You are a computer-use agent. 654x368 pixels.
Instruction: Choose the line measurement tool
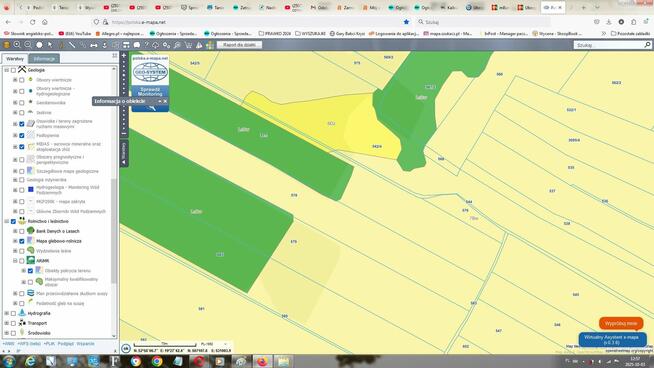72,45
